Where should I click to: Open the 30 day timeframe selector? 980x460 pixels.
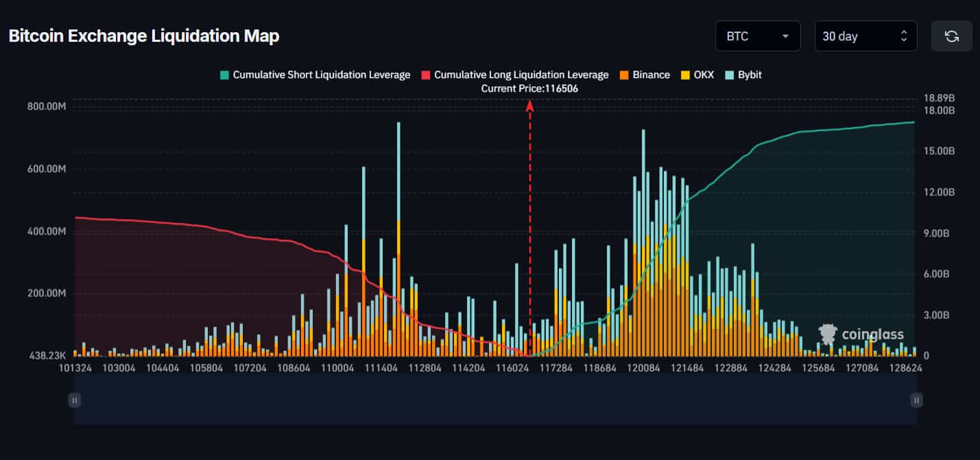(x=865, y=36)
